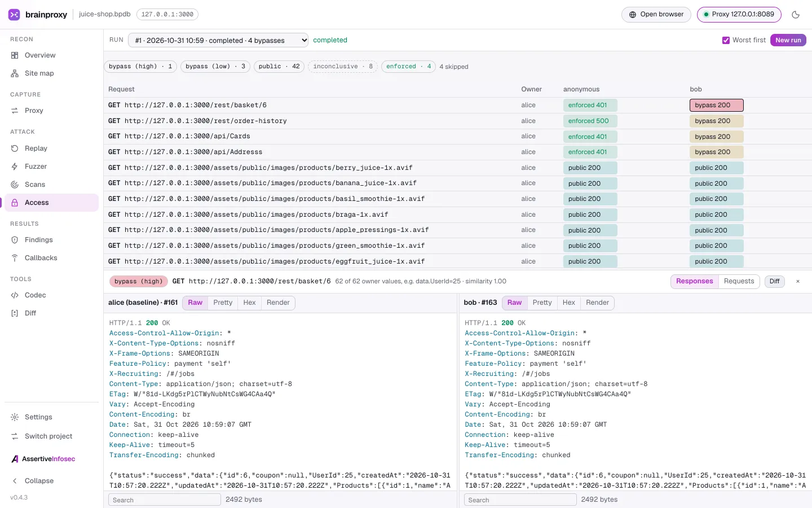Collapse the sidebar
Viewport: 812px width, 508px height.
51,481
